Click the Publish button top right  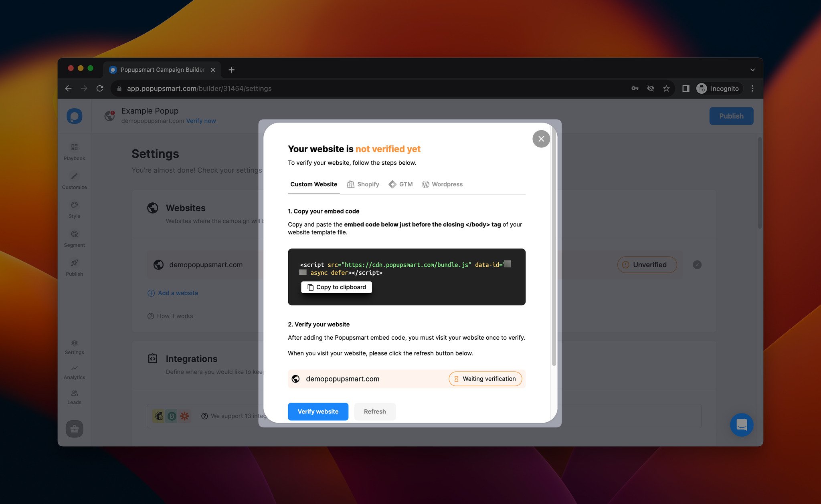pyautogui.click(x=731, y=115)
